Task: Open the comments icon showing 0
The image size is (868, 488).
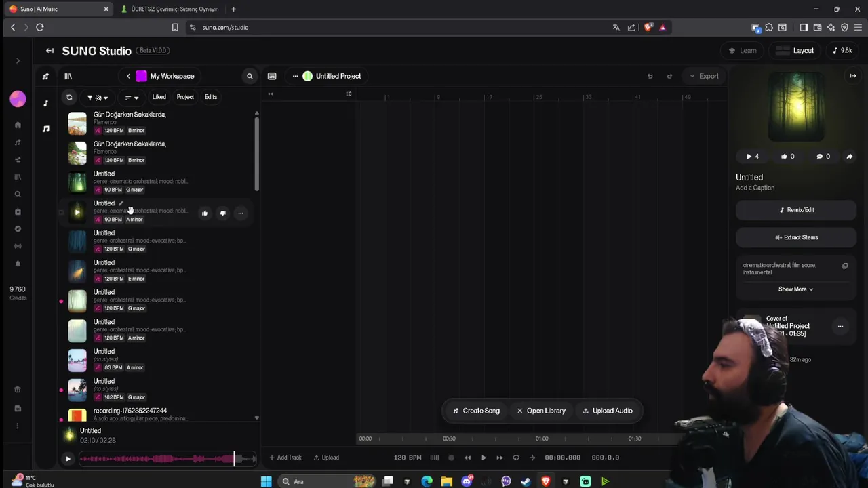Action: pos(823,157)
